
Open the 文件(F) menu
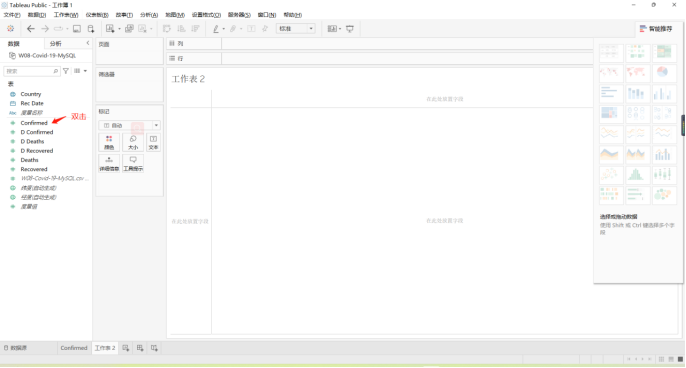tap(12, 15)
